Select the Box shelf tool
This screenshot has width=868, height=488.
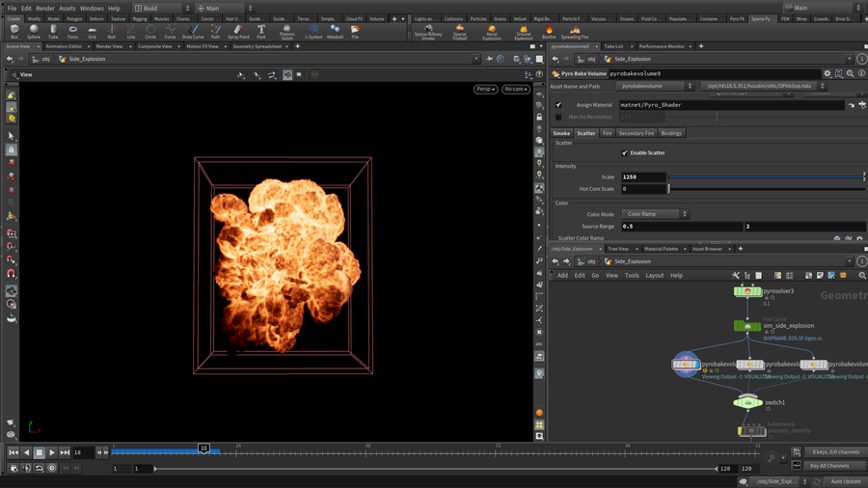(x=14, y=32)
